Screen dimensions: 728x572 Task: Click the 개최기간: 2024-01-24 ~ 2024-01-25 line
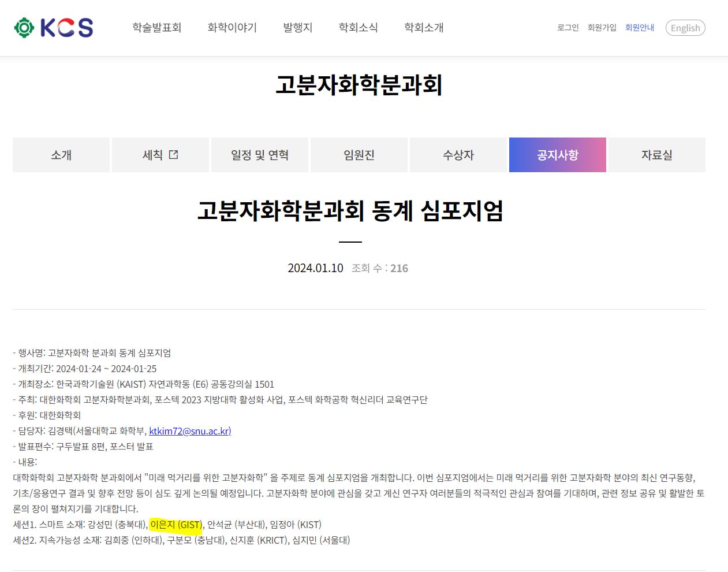point(85,369)
